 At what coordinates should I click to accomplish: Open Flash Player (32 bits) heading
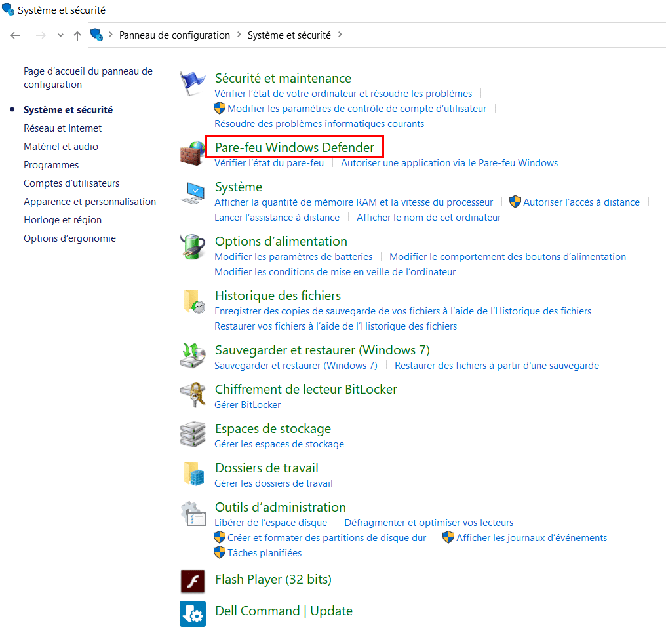tap(273, 580)
